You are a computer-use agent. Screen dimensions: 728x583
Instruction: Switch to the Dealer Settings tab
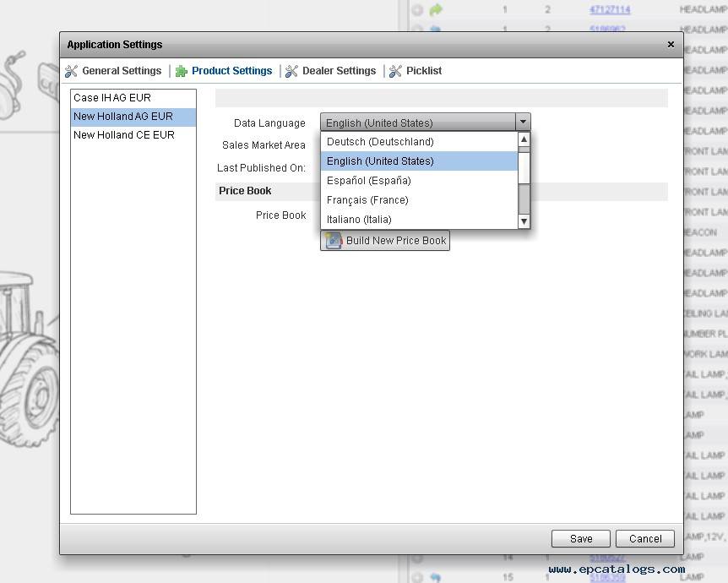pyautogui.click(x=339, y=71)
